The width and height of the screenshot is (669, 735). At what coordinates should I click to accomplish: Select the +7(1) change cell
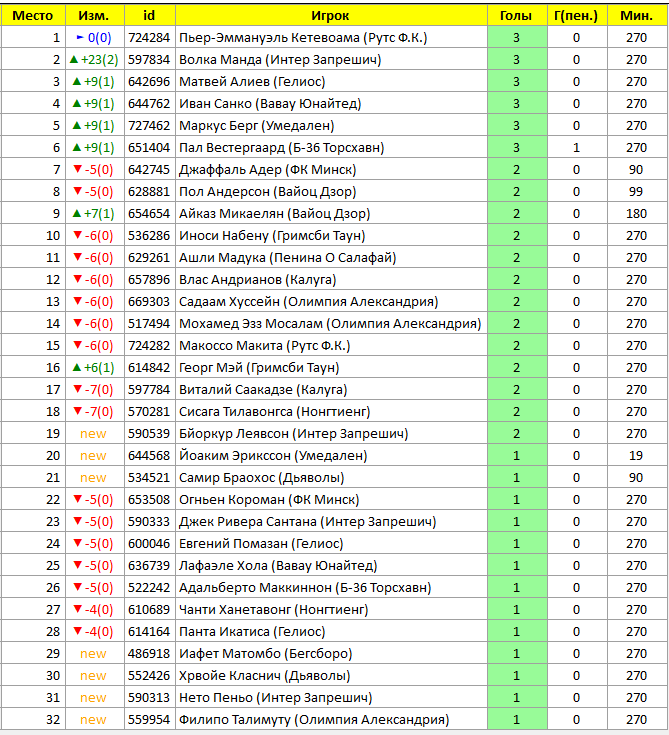95,214
